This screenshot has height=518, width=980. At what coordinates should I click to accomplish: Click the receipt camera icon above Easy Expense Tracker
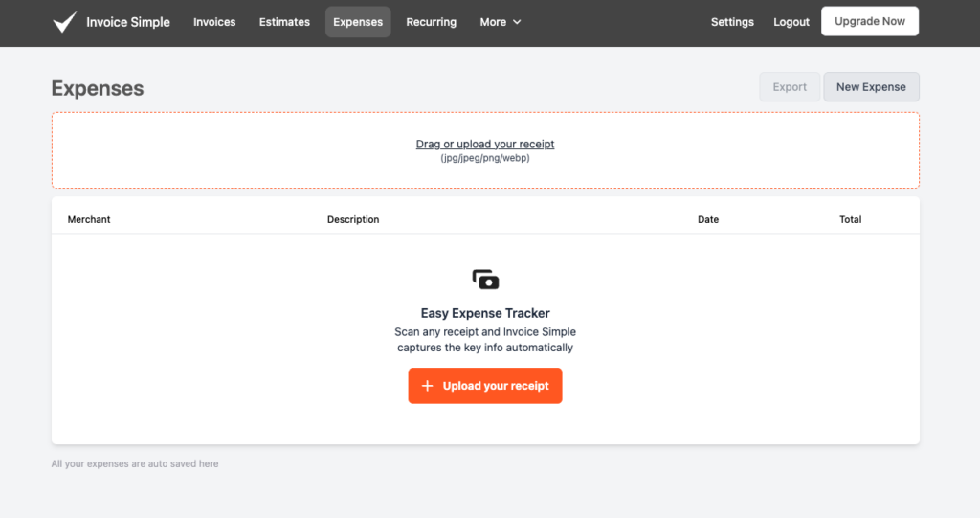coord(485,279)
